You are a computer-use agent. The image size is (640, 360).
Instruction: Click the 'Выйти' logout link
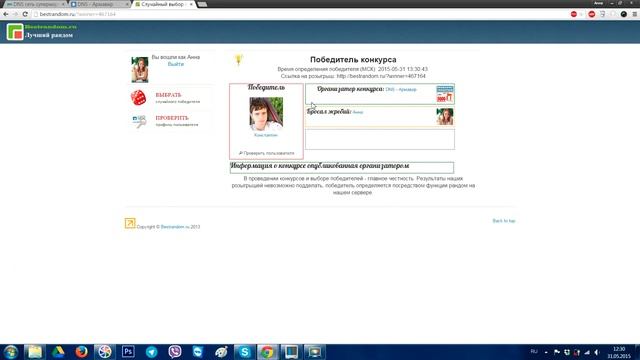pos(176,64)
